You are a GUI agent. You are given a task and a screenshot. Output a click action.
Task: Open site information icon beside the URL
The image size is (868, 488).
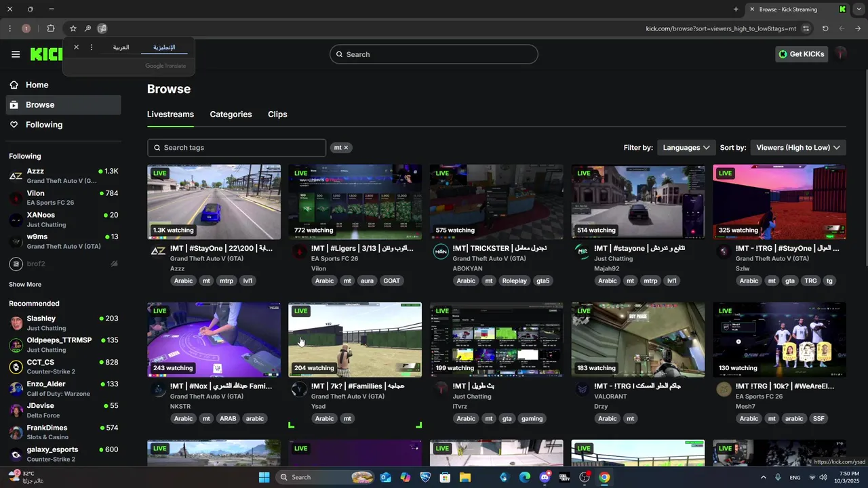[806, 28]
